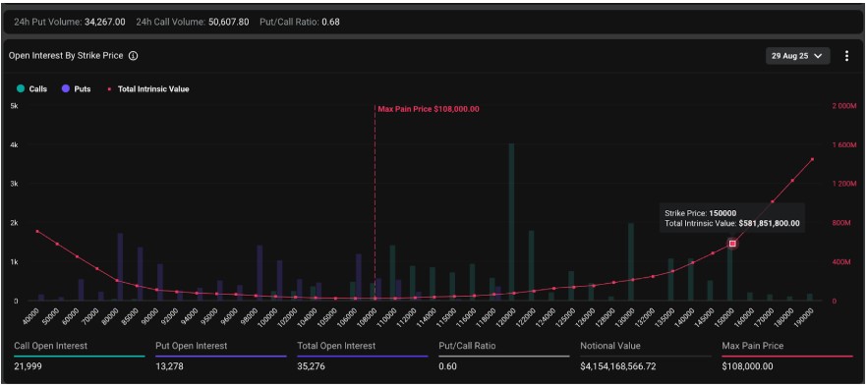Click the Open Interest By Strike Price title

[x=66, y=56]
